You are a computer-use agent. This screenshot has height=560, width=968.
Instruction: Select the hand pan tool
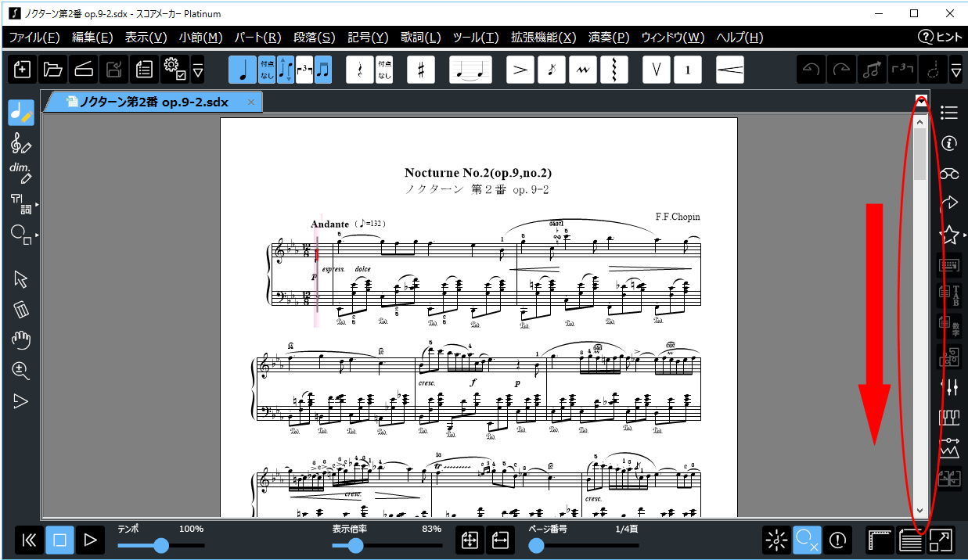21,340
